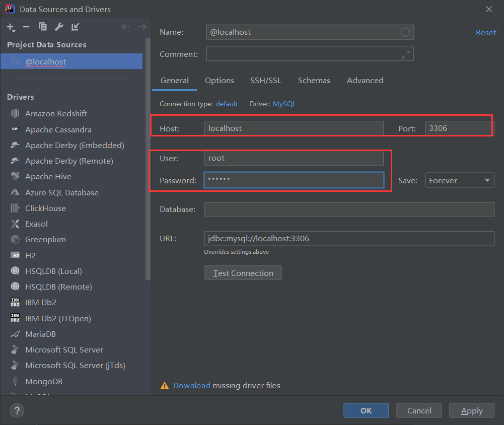This screenshot has width=504, height=425.
Task: Click the HSQLDB (Local) driver icon
Action: pyautogui.click(x=15, y=271)
